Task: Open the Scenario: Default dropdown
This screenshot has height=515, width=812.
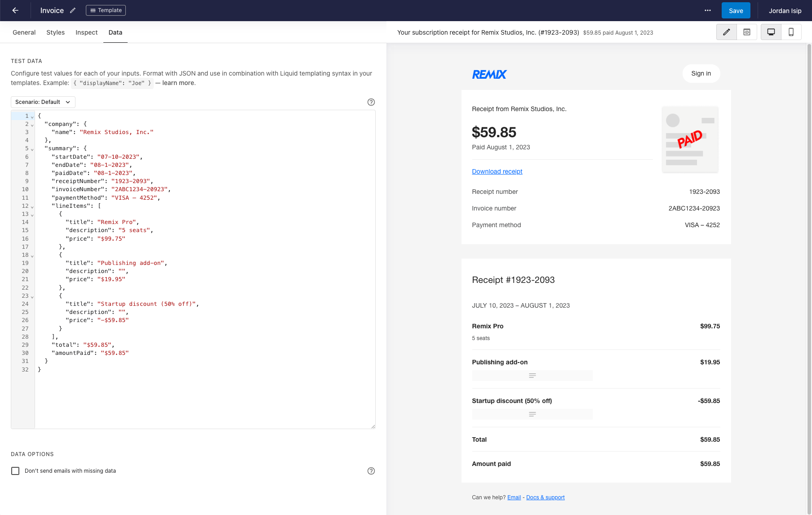Action: (43, 102)
